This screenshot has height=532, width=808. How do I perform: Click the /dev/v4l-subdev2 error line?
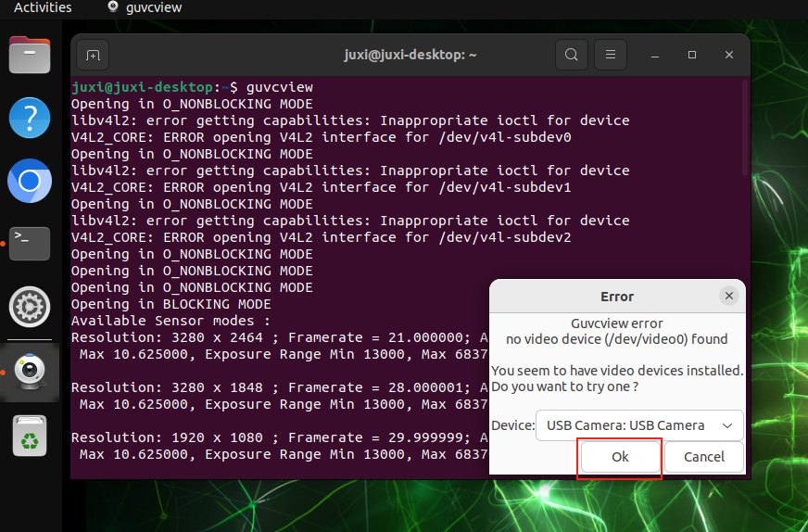(x=321, y=237)
